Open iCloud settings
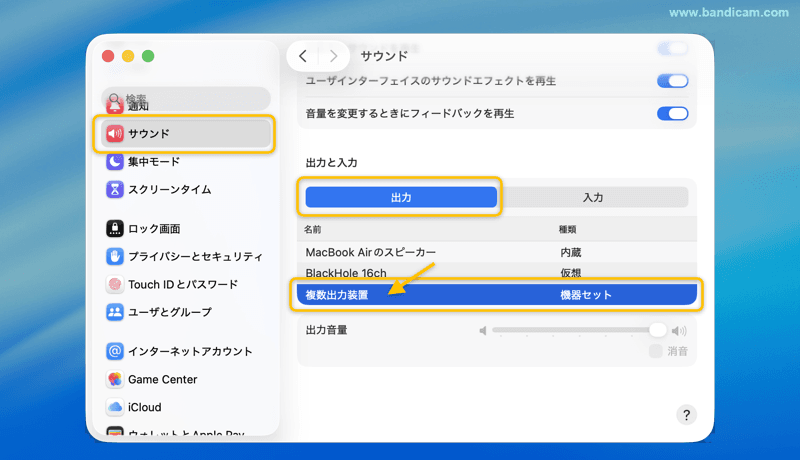The height and width of the screenshot is (460, 800). click(x=134, y=407)
